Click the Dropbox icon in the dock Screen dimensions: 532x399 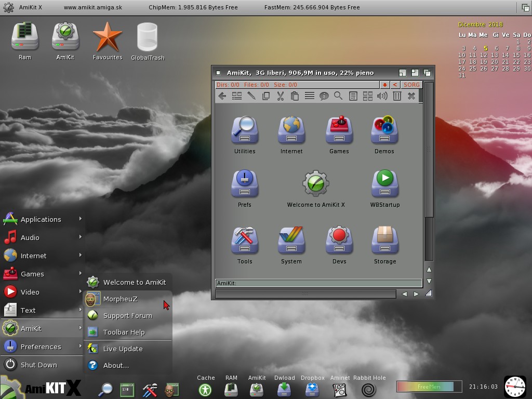312,389
